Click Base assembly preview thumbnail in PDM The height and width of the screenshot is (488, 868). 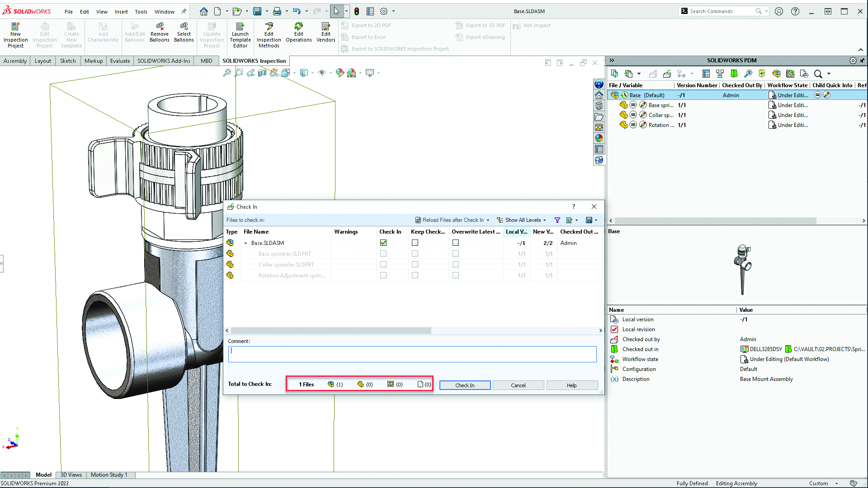(742, 269)
